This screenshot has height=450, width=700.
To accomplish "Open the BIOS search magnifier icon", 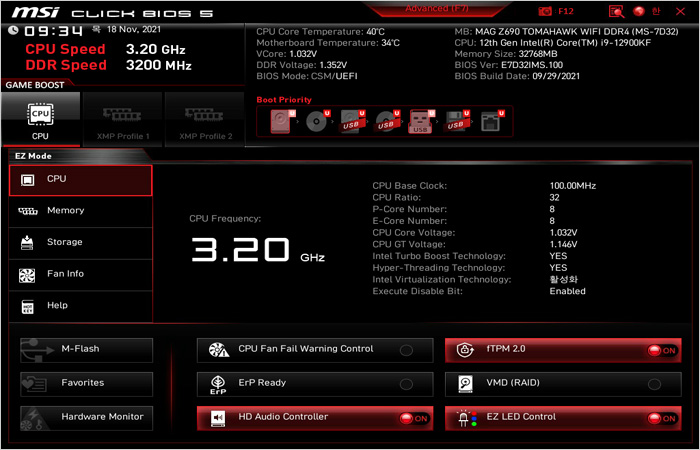I will tap(616, 12).
